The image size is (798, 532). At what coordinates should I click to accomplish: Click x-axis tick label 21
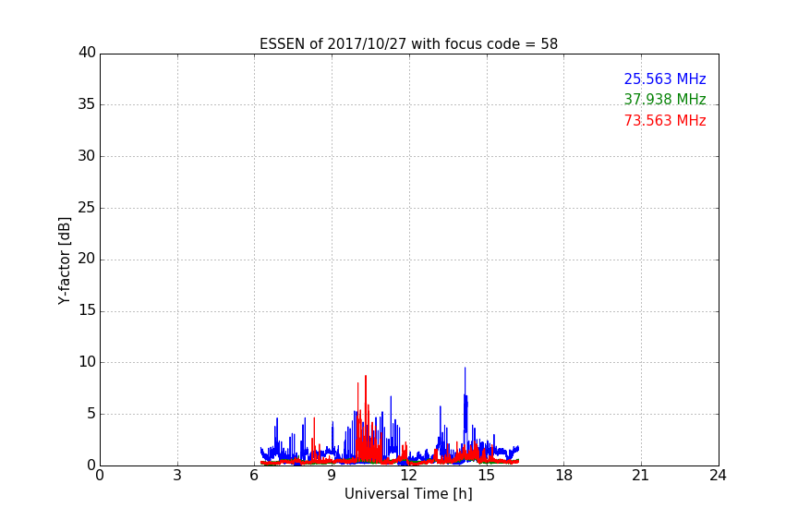(x=641, y=476)
